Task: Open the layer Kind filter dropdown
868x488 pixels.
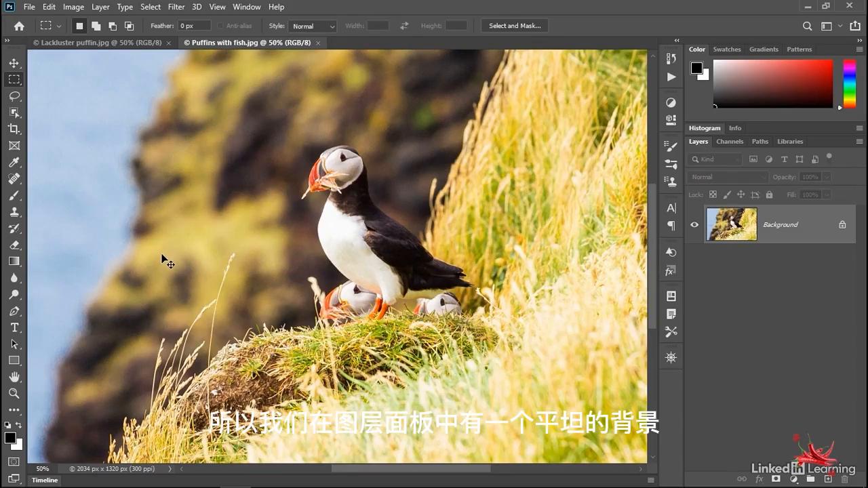Action: [x=715, y=159]
